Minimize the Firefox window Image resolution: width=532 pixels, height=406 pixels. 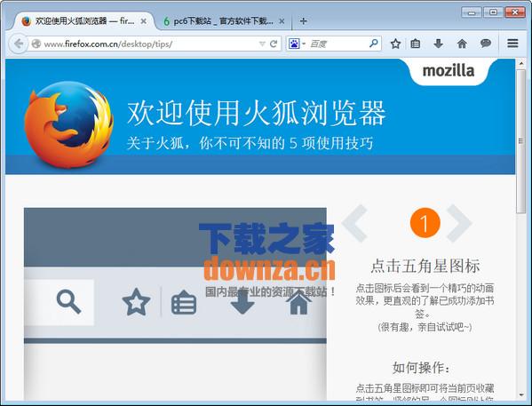(472, 12)
